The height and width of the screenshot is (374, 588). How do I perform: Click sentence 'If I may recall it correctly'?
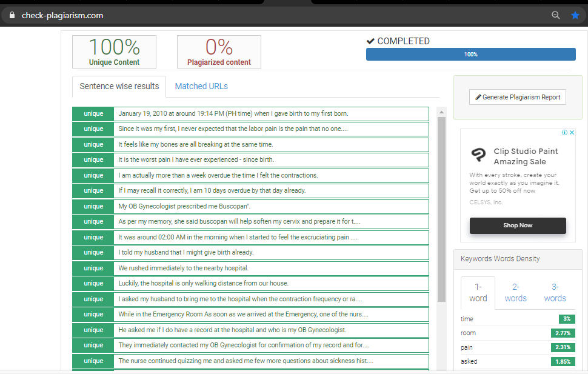pos(212,190)
